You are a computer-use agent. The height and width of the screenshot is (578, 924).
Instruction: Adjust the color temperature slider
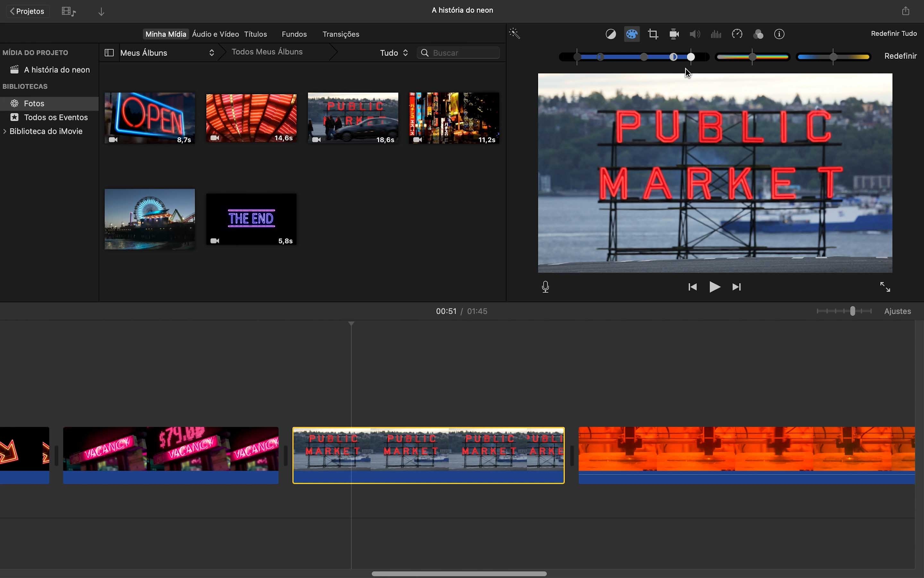click(x=834, y=57)
